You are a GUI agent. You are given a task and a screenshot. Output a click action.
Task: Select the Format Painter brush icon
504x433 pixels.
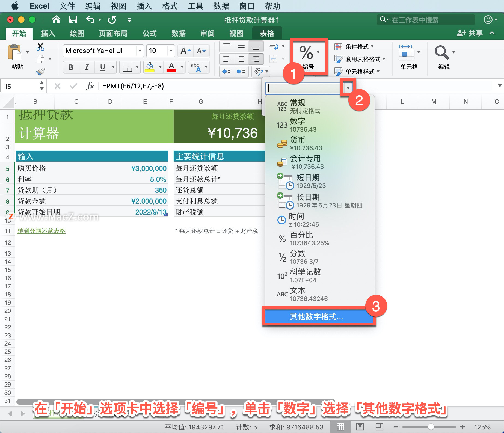pyautogui.click(x=40, y=72)
